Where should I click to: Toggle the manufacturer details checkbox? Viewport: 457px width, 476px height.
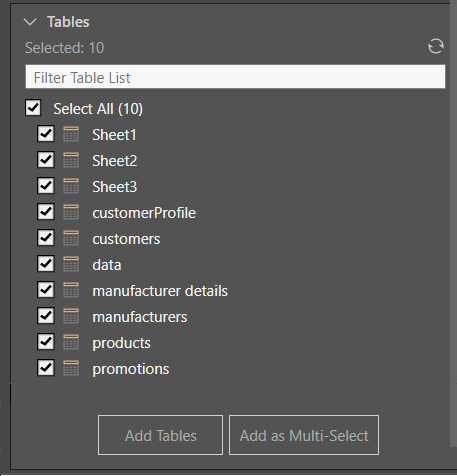click(x=46, y=290)
